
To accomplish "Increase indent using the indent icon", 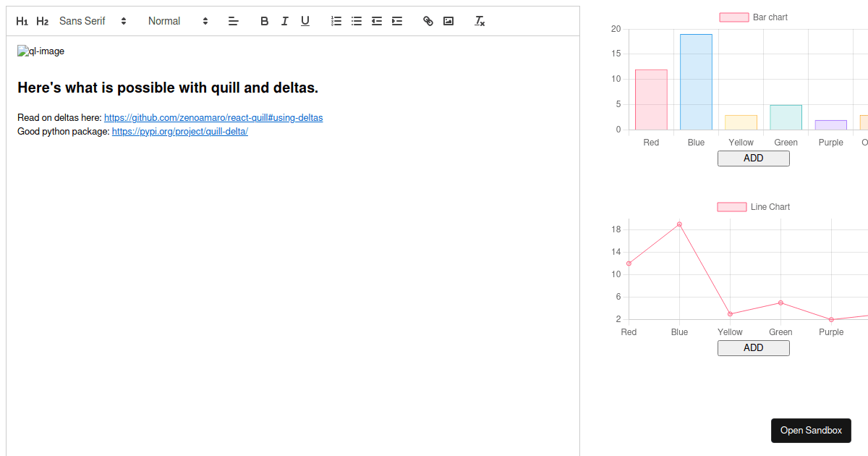I will (x=396, y=21).
